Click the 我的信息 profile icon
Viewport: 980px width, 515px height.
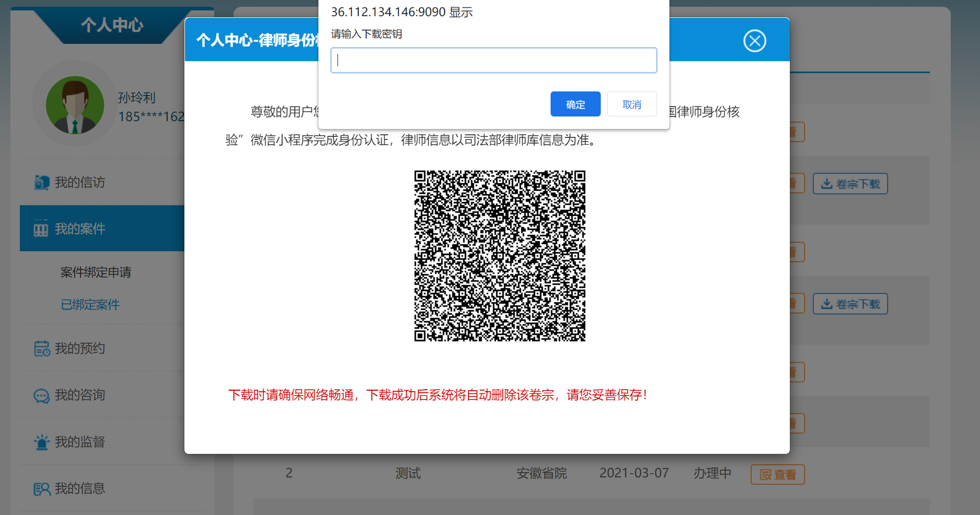(x=42, y=489)
